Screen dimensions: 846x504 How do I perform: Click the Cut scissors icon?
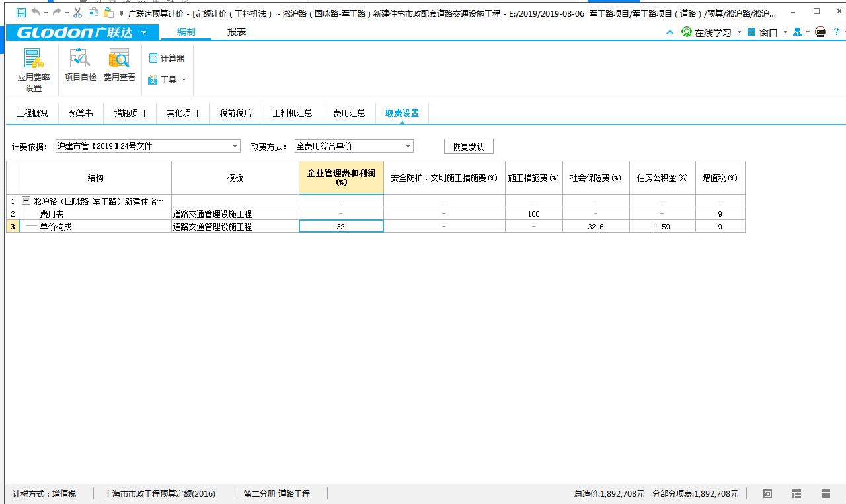point(78,13)
